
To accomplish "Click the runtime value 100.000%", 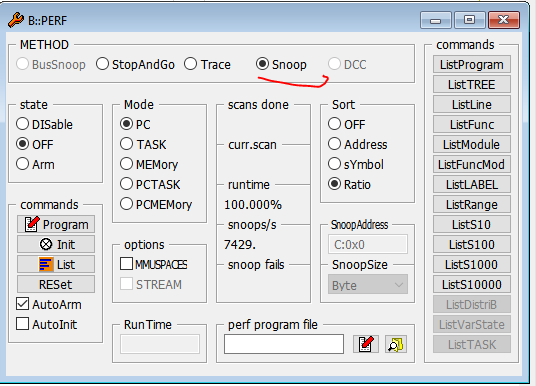I will (x=253, y=205).
